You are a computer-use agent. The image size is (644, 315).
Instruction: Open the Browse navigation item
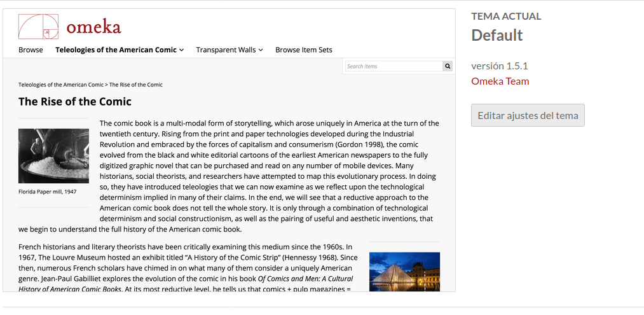[31, 50]
